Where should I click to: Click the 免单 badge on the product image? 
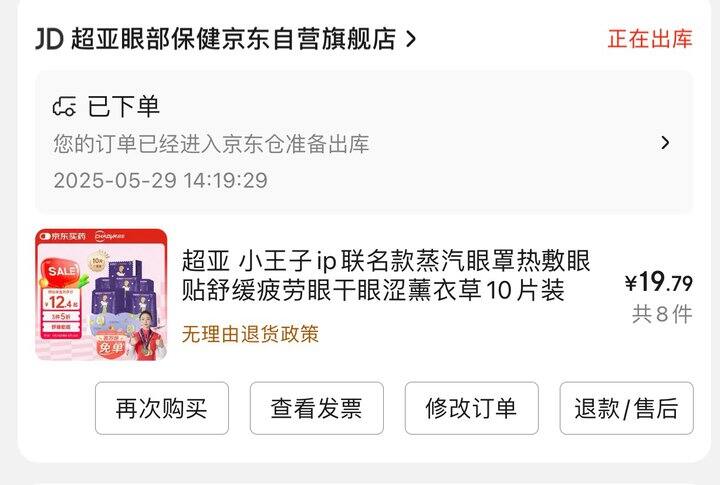tap(111, 344)
